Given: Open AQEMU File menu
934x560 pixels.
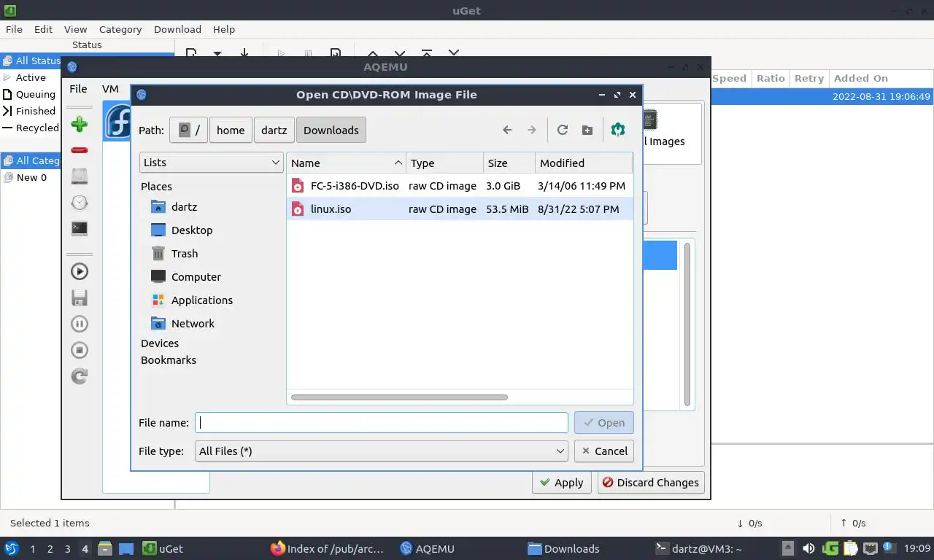Looking at the screenshot, I should point(78,89).
